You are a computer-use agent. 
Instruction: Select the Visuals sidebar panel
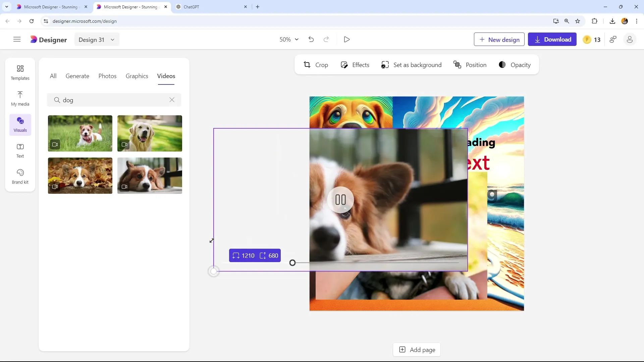pyautogui.click(x=20, y=125)
